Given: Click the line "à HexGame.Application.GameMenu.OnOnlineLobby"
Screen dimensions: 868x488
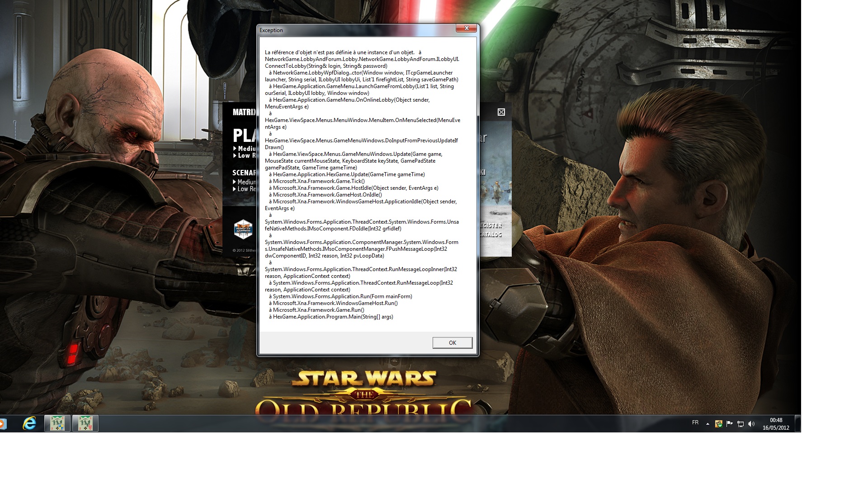Looking at the screenshot, I should (349, 100).
